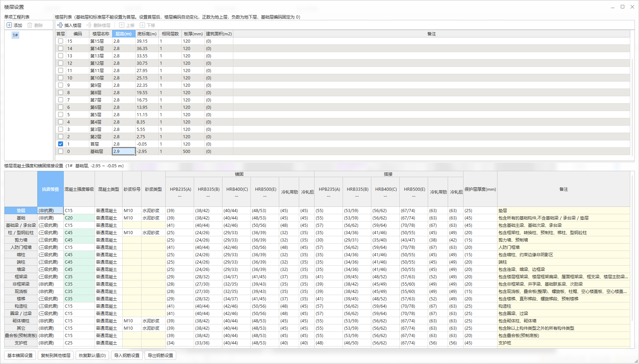
Task: Click the 基本锚固设置 button
Action: [x=20, y=355]
